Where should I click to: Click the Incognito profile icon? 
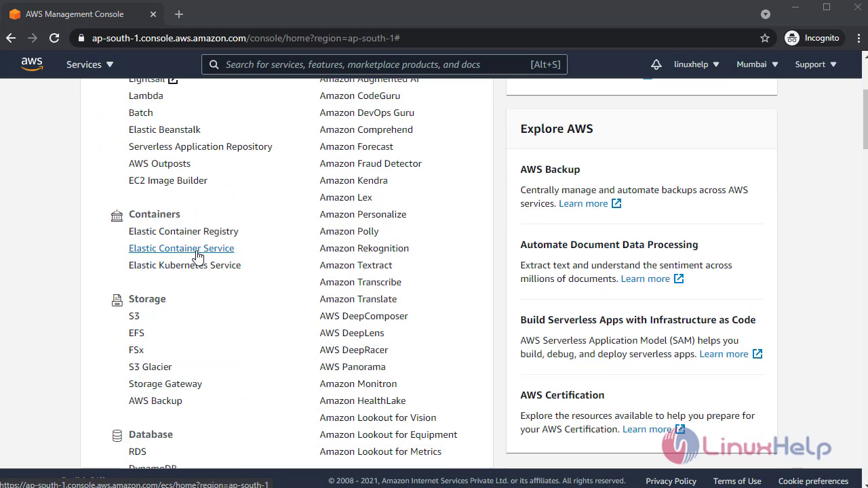[x=792, y=38]
